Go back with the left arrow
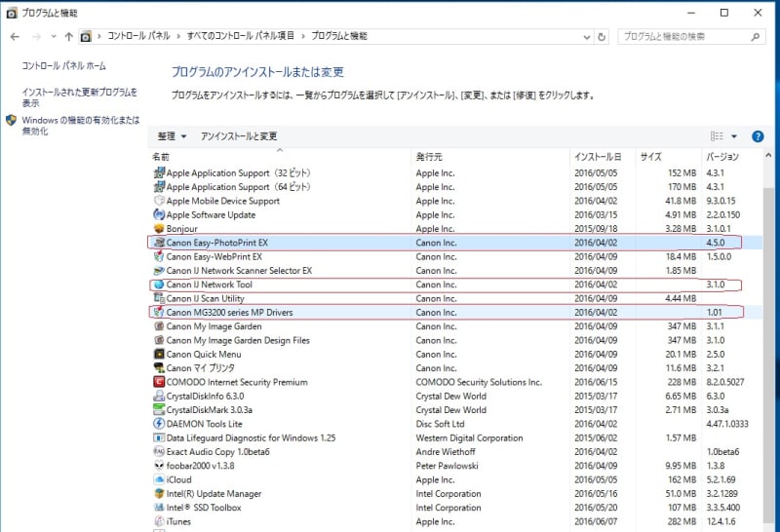 tap(15, 36)
